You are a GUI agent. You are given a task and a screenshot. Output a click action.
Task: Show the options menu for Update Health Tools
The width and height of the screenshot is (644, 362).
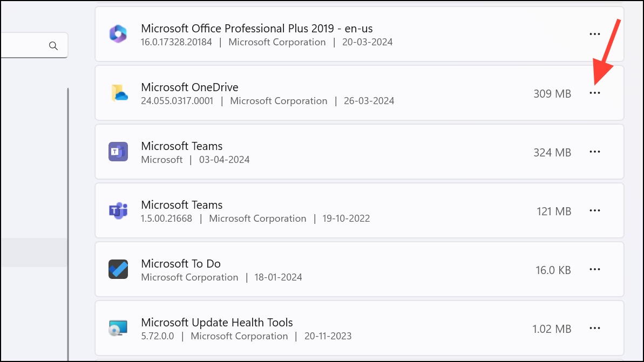(595, 328)
